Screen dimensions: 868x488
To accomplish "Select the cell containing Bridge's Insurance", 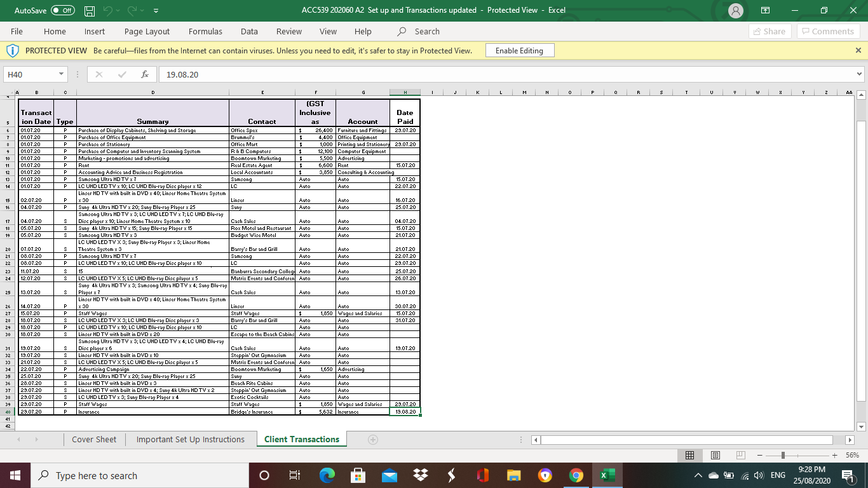I will tap(262, 412).
